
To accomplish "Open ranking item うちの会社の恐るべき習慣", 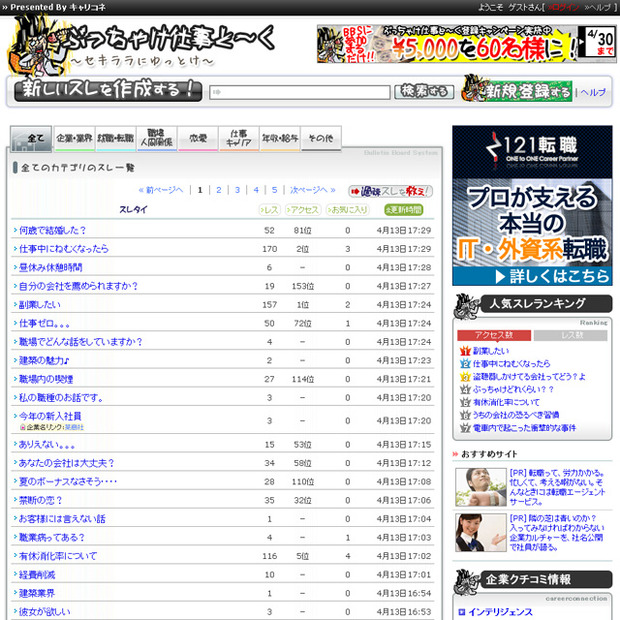I will tap(516, 415).
